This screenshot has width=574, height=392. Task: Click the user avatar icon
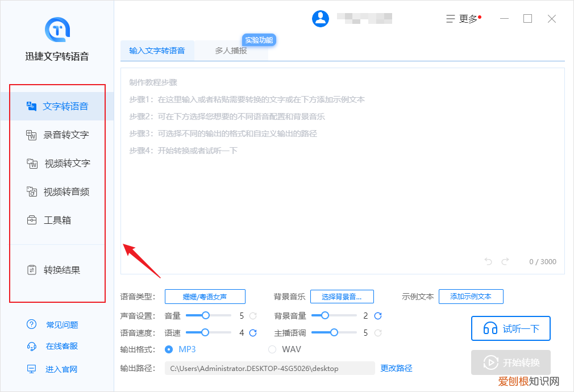click(x=320, y=18)
